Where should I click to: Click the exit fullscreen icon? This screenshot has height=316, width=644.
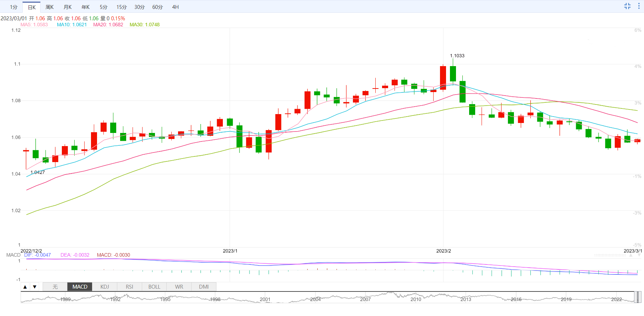click(627, 6)
